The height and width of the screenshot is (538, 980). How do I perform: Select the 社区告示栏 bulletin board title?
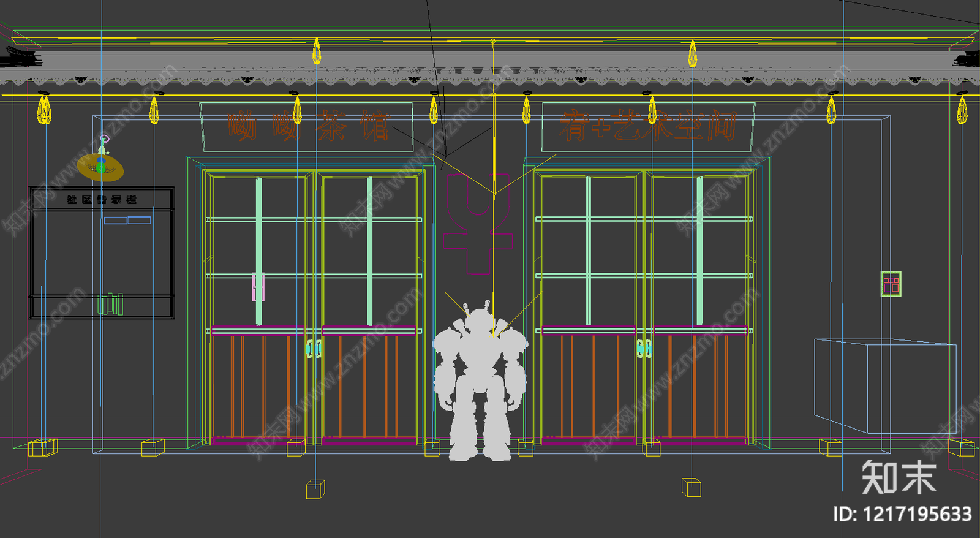pos(102,200)
